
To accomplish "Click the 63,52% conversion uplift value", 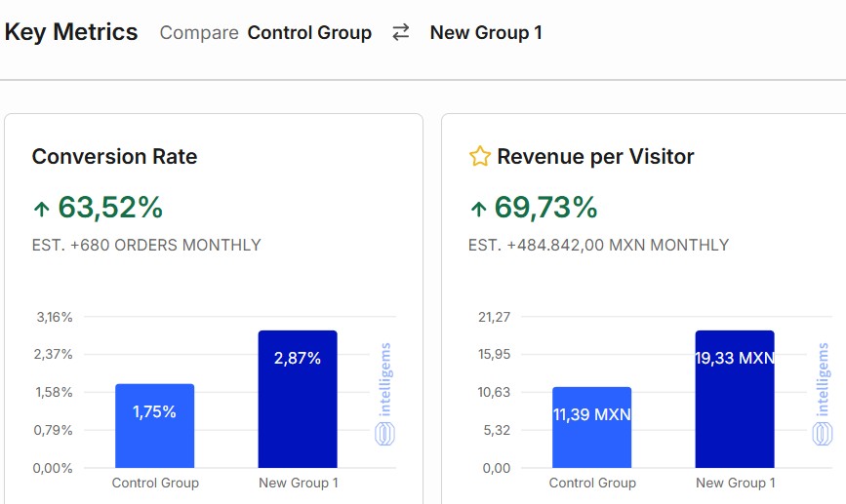I will 110,208.
